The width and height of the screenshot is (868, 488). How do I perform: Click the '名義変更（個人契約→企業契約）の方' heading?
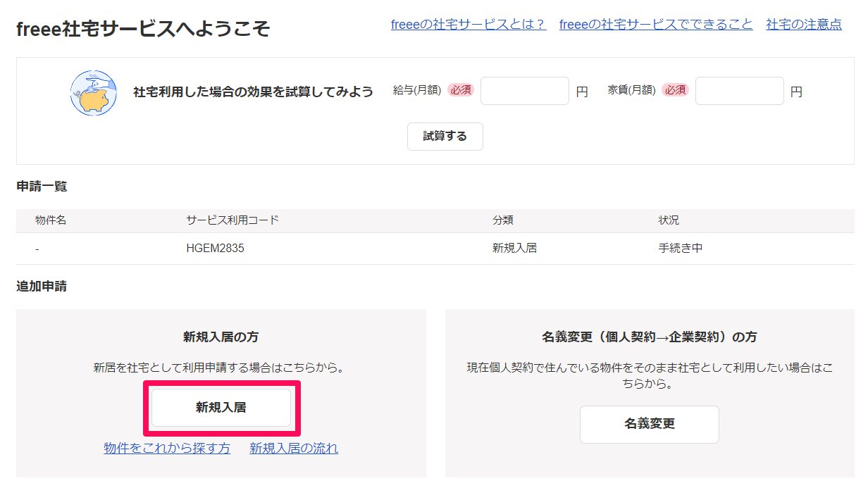click(650, 337)
